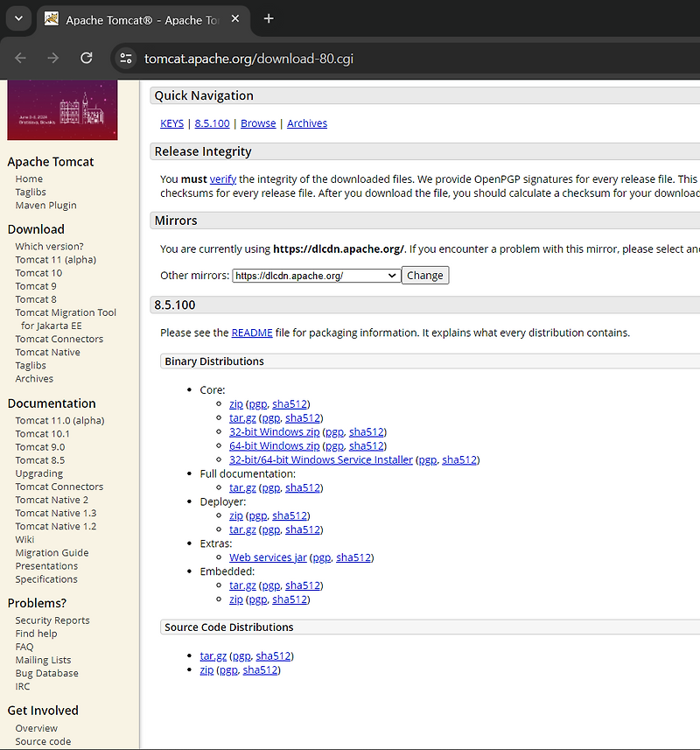Open the verify integrity link
Viewport: 700px width, 750px height.
[x=223, y=179]
